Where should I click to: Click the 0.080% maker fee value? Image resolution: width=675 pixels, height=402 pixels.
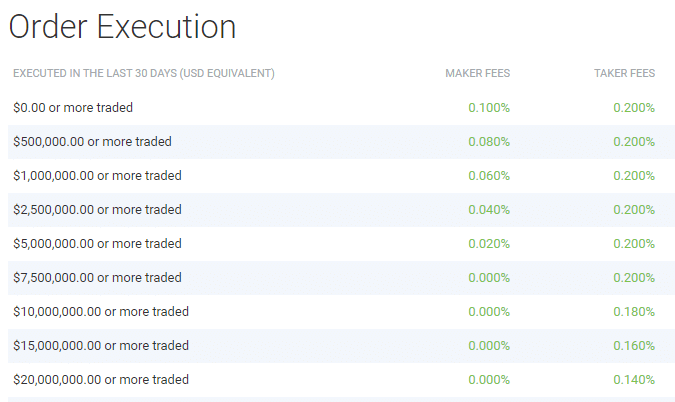489,142
